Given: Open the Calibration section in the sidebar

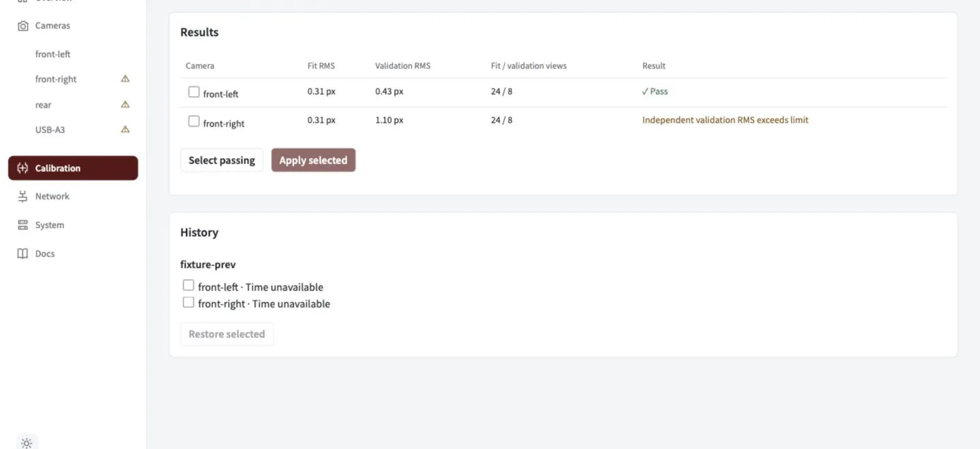Looking at the screenshot, I should tap(73, 168).
